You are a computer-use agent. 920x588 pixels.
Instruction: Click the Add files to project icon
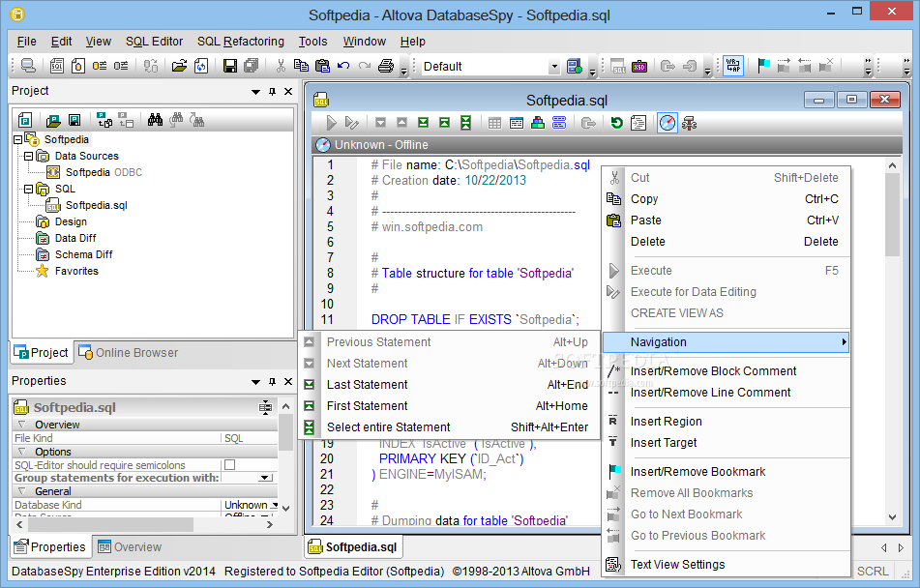coord(104,120)
